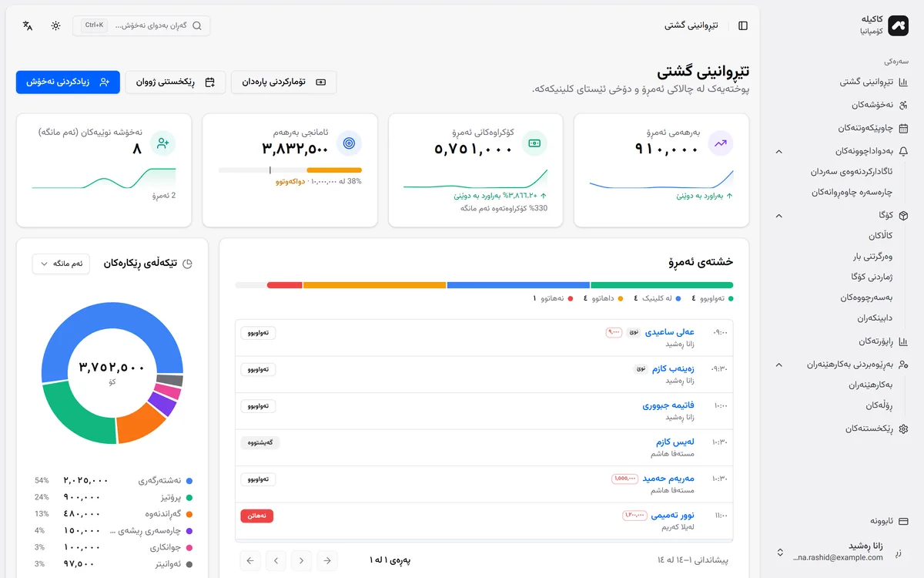Open patient link عەلی ساعیدی
Viewport: 924px width, 578px height.
(x=669, y=331)
